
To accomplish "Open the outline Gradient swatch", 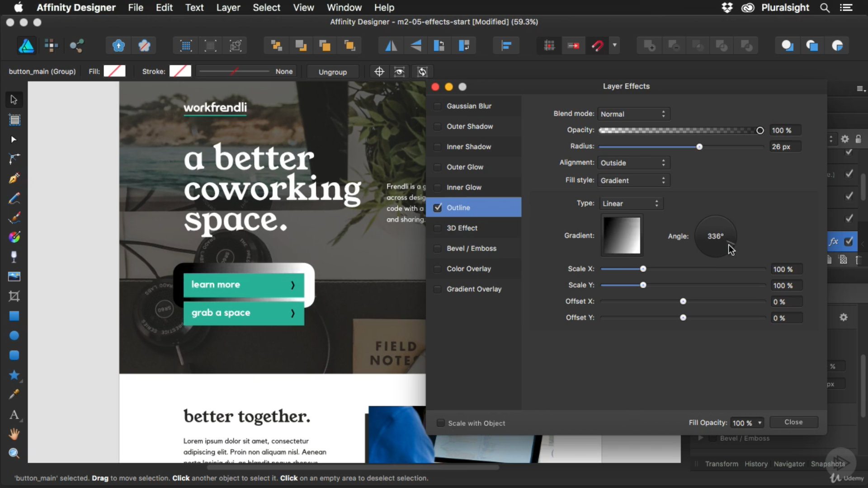I will [622, 235].
